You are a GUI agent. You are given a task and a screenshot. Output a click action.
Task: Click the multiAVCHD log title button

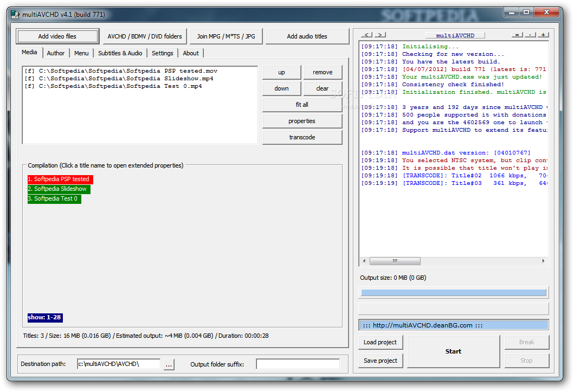coord(455,35)
